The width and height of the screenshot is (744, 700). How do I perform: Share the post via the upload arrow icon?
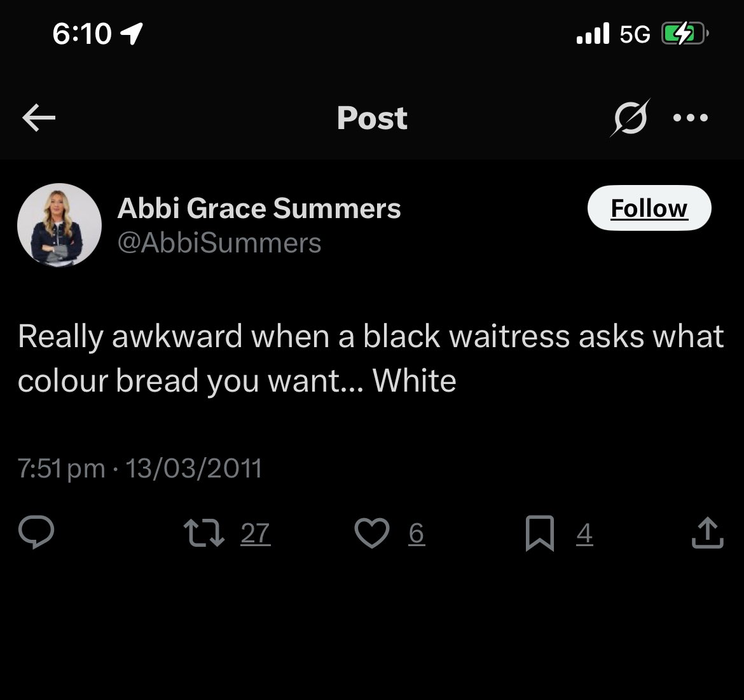click(x=708, y=533)
